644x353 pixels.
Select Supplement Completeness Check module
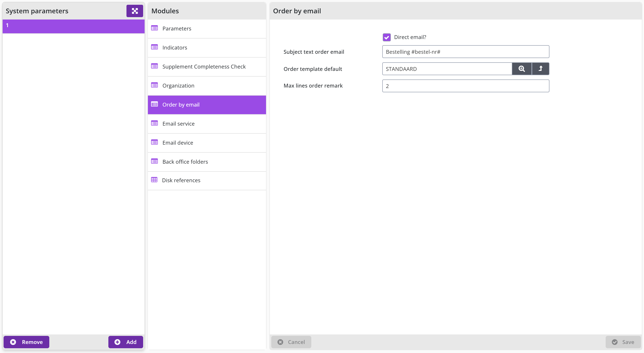click(207, 67)
